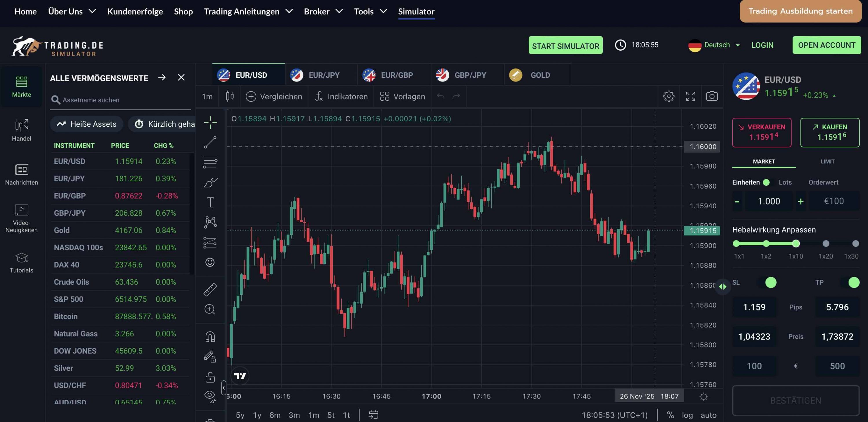The image size is (868, 422).
Task: Toggle log scale on the chart
Action: [687, 415]
